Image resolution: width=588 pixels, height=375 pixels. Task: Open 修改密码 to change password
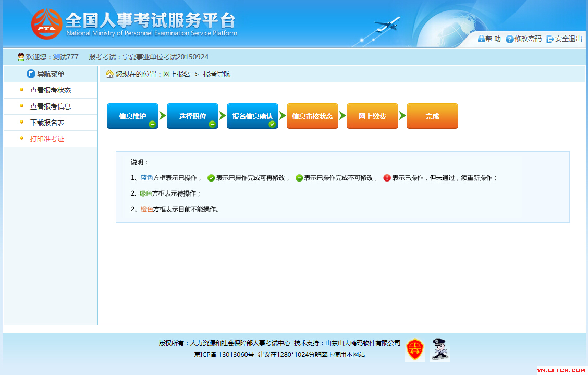(x=528, y=39)
